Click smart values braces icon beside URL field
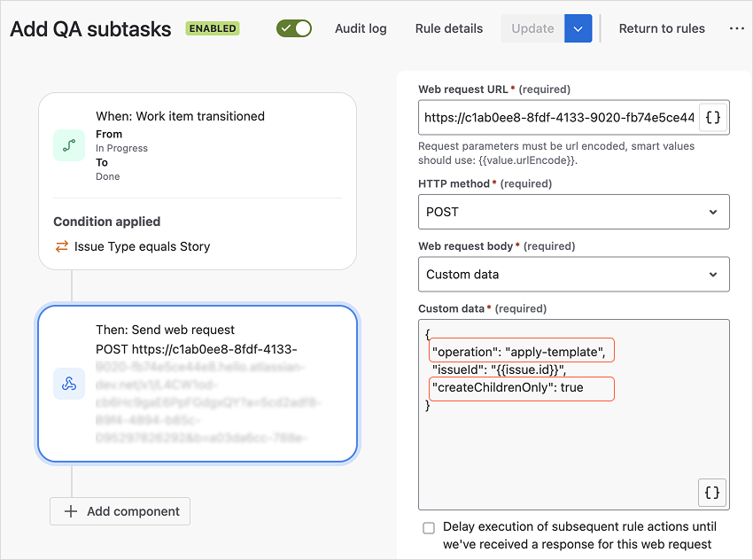The width and height of the screenshot is (753, 560). [x=713, y=117]
